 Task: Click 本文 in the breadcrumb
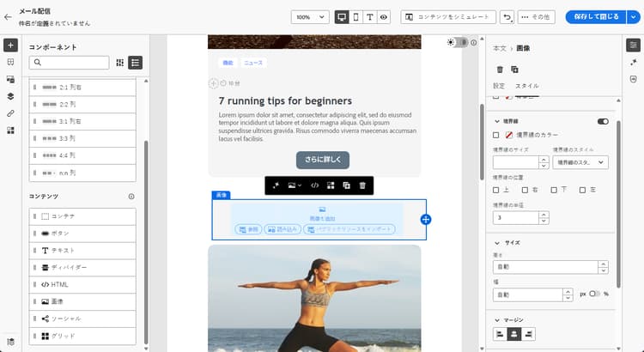pyautogui.click(x=500, y=48)
